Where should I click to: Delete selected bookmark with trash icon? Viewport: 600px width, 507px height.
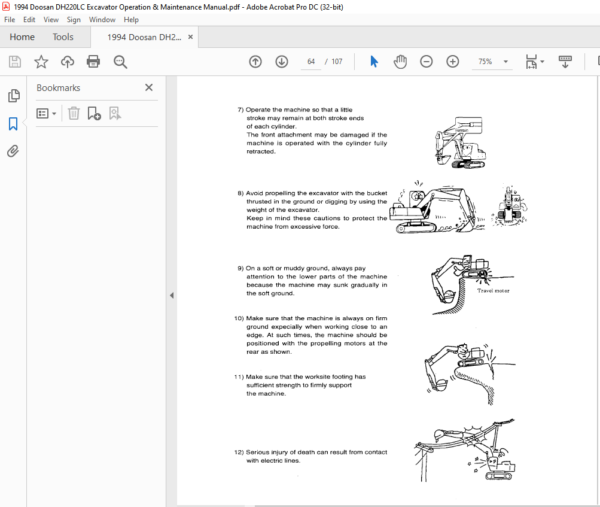(73, 113)
